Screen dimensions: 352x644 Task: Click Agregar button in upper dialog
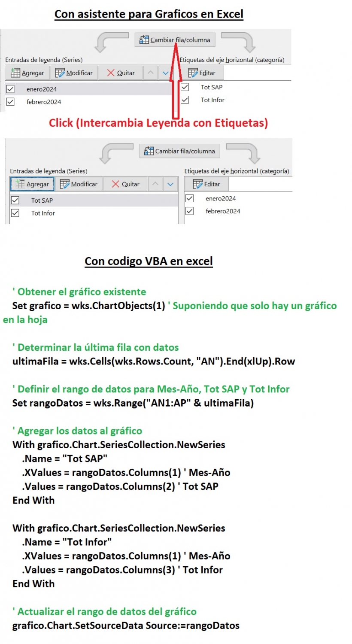click(x=27, y=73)
